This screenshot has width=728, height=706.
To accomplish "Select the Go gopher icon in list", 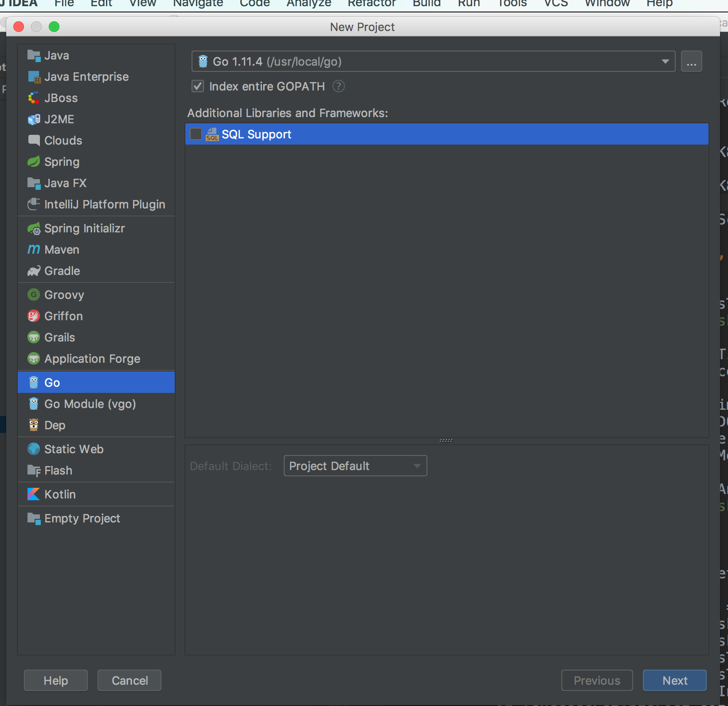I will (x=34, y=383).
